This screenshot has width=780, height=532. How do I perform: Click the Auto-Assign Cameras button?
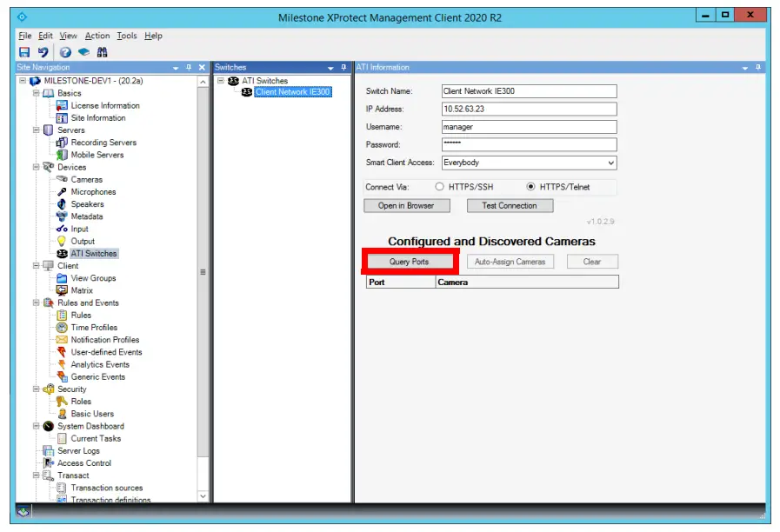coord(510,262)
